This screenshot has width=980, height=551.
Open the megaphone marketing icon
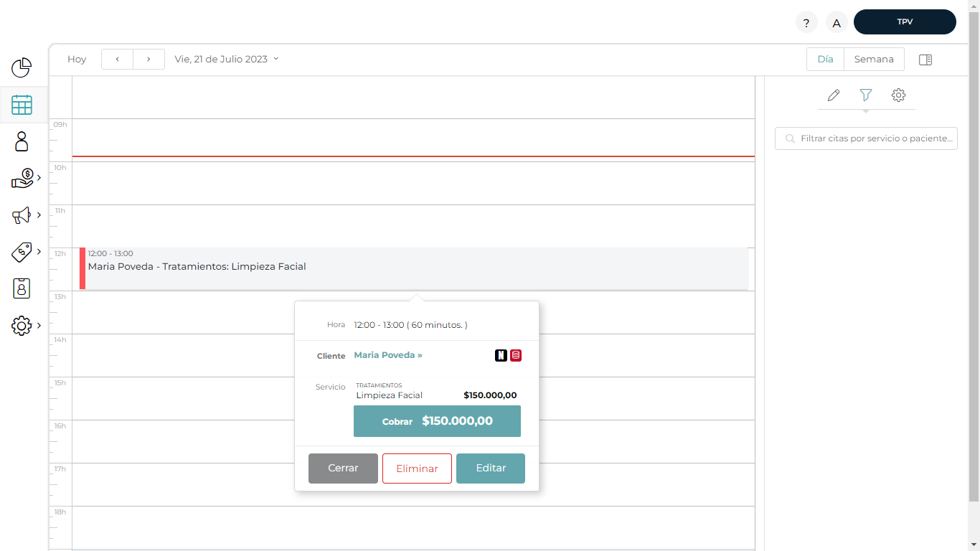click(22, 215)
